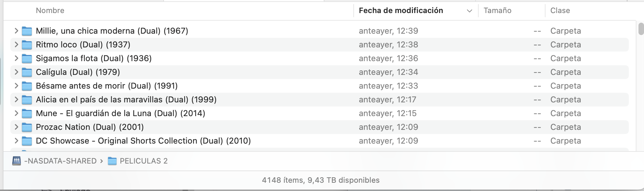Open -NASDATA-SHARED in the path bar
The width and height of the screenshot is (644, 191).
click(60, 161)
